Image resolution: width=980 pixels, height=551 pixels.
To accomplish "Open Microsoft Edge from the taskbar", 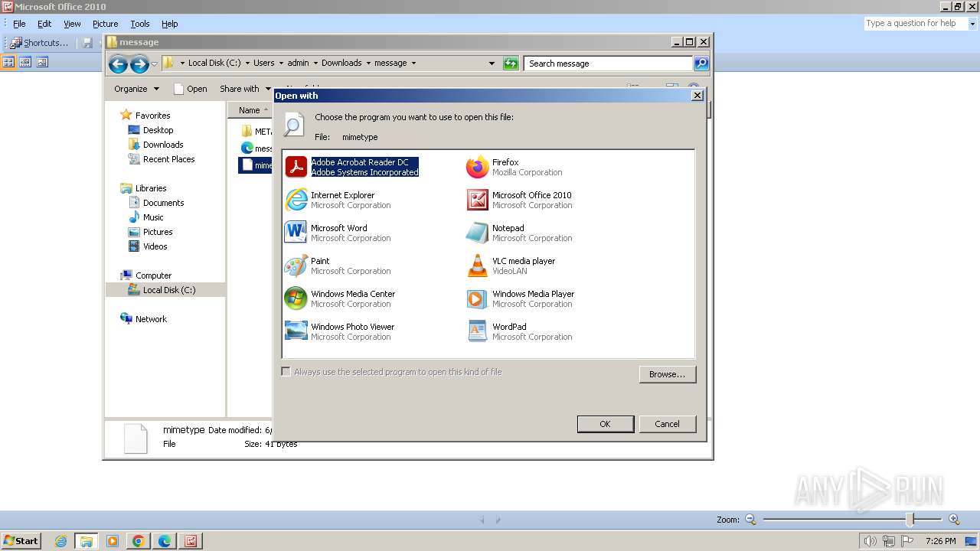I will (165, 541).
